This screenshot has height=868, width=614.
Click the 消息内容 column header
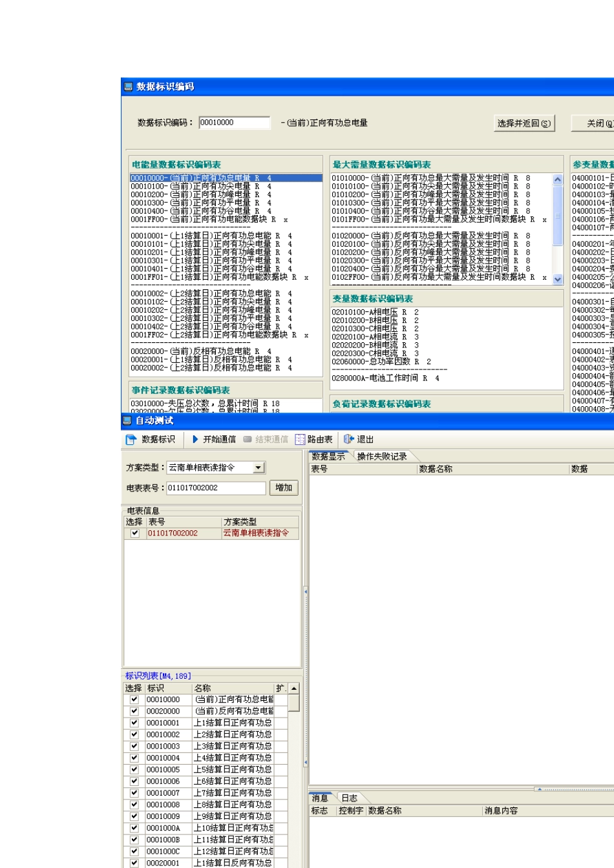click(x=548, y=811)
